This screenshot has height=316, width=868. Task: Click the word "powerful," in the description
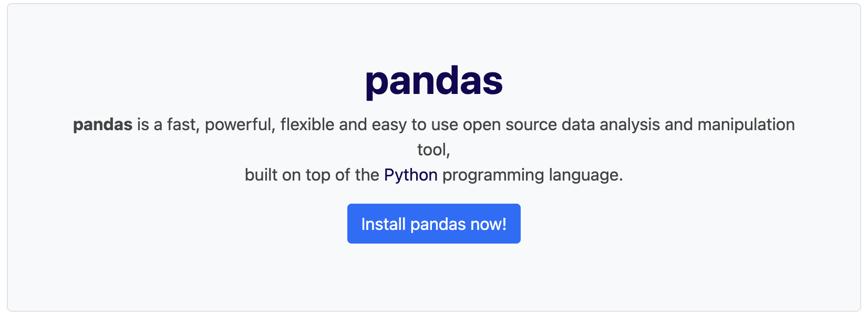coord(240,124)
